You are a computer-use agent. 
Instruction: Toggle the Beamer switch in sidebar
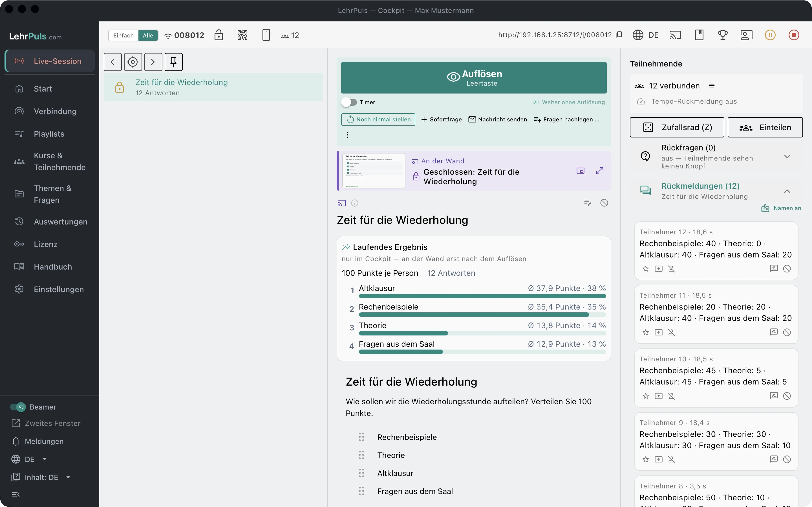click(18, 407)
